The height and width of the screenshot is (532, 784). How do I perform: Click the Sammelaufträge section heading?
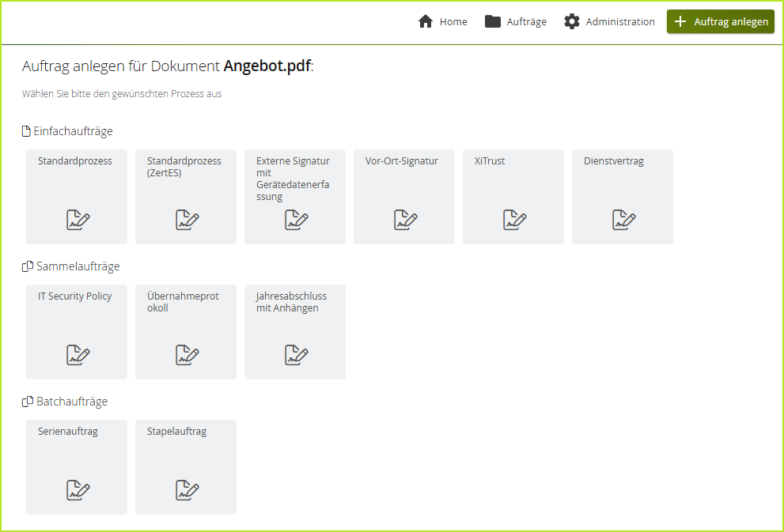pyautogui.click(x=78, y=266)
